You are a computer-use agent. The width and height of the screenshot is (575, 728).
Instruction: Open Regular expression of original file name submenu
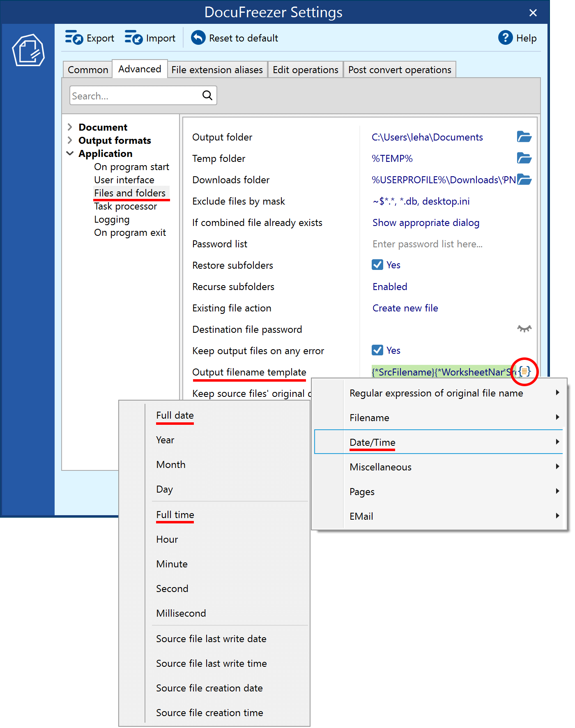tap(439, 393)
